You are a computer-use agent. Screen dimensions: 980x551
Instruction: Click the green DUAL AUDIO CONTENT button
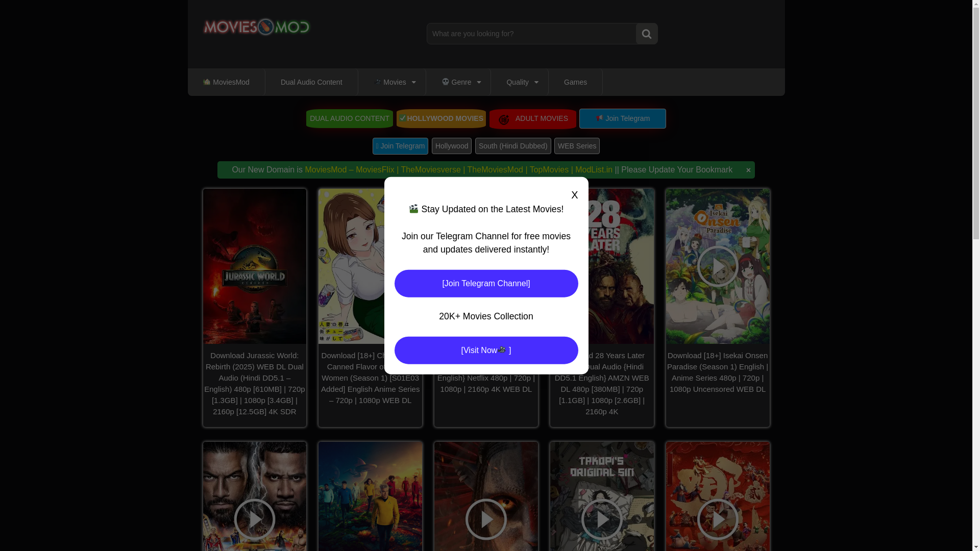[x=350, y=118]
